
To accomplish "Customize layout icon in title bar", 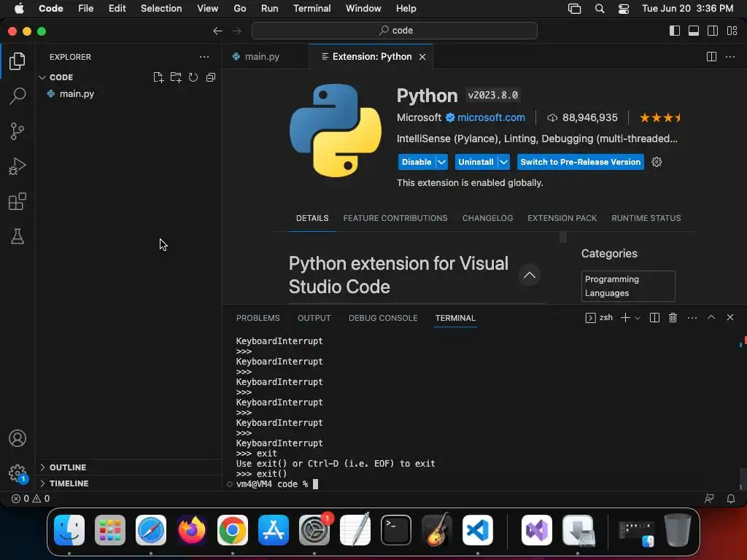I will (x=732, y=31).
